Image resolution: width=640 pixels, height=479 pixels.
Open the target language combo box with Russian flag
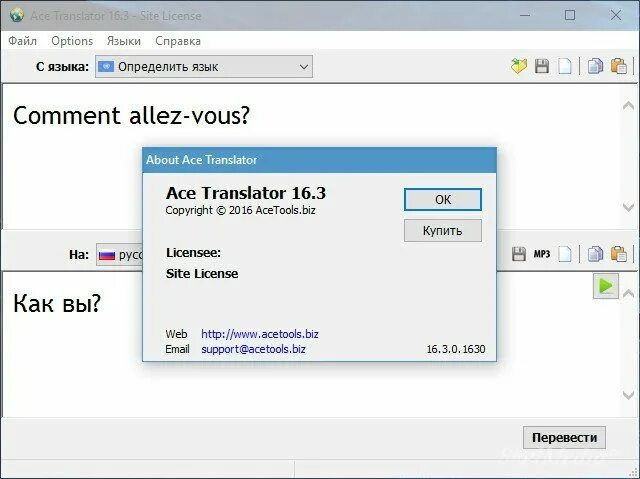click(x=120, y=255)
